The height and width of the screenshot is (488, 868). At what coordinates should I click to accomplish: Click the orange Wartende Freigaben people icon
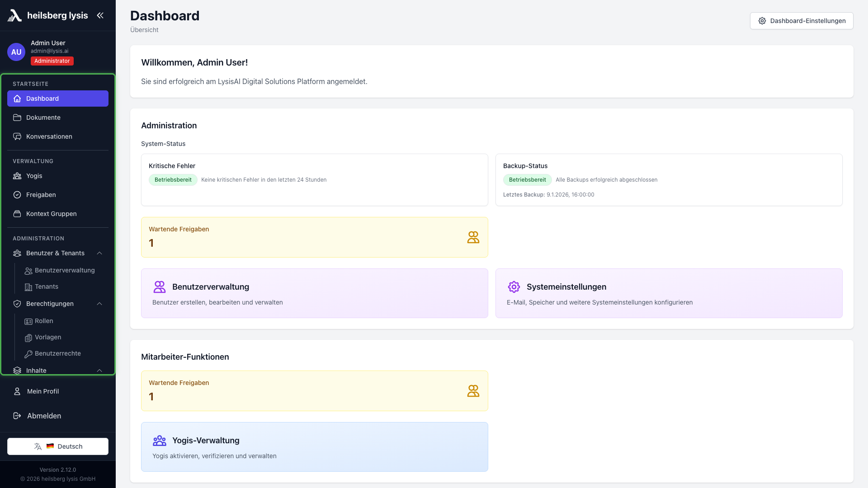tap(473, 237)
